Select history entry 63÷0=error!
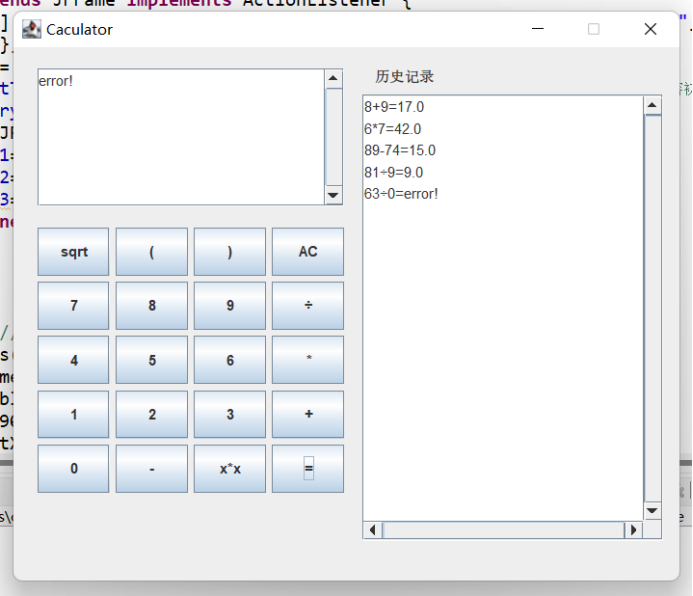Screen dimensions: 693x596 401,194
